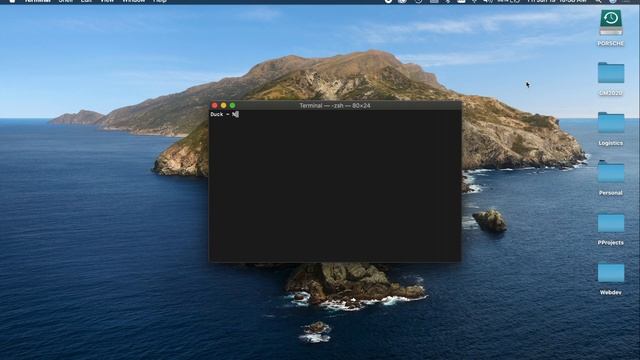Click the Terminal window title text
640x360 pixels.
click(335, 105)
